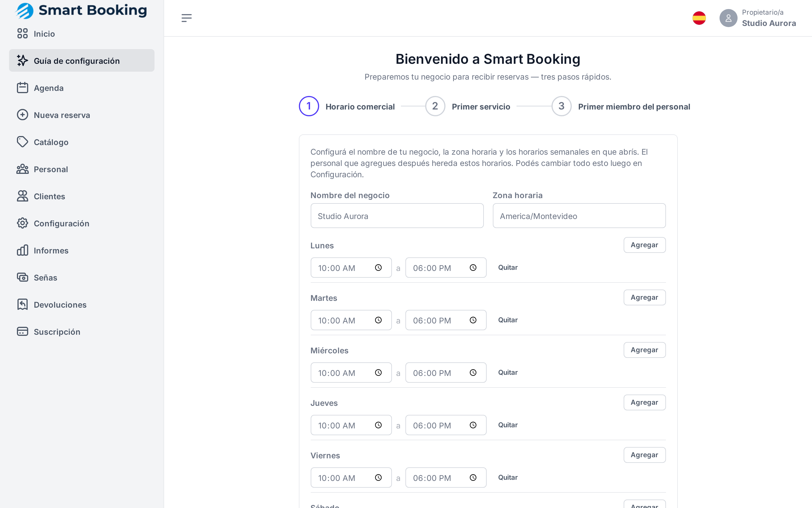
Task: Go to step 2 Primer servicio
Action: (x=468, y=106)
